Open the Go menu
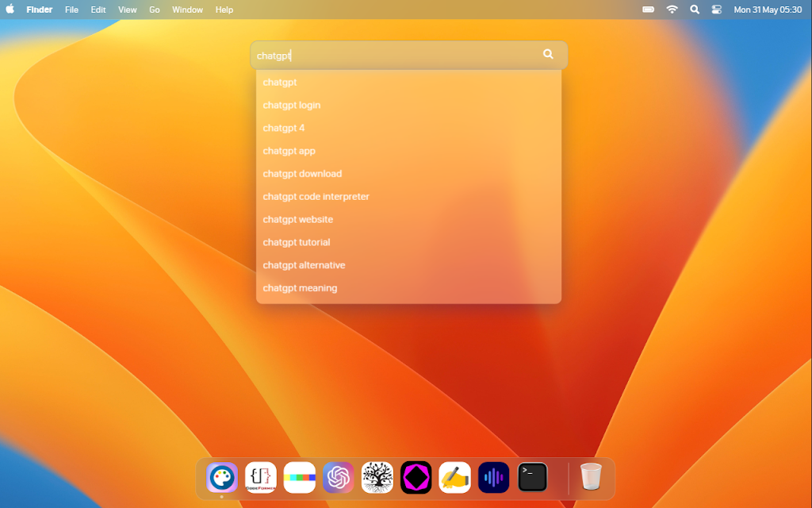812x508 pixels. pos(155,10)
